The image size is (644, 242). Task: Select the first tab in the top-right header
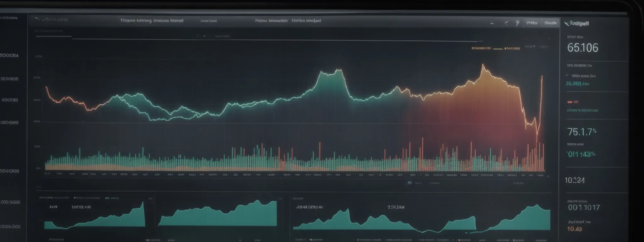(532, 23)
